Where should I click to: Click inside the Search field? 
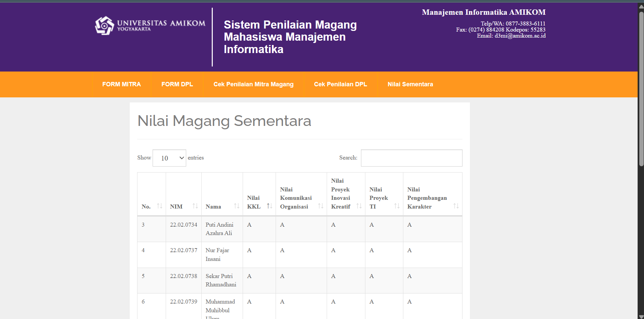tap(411, 158)
